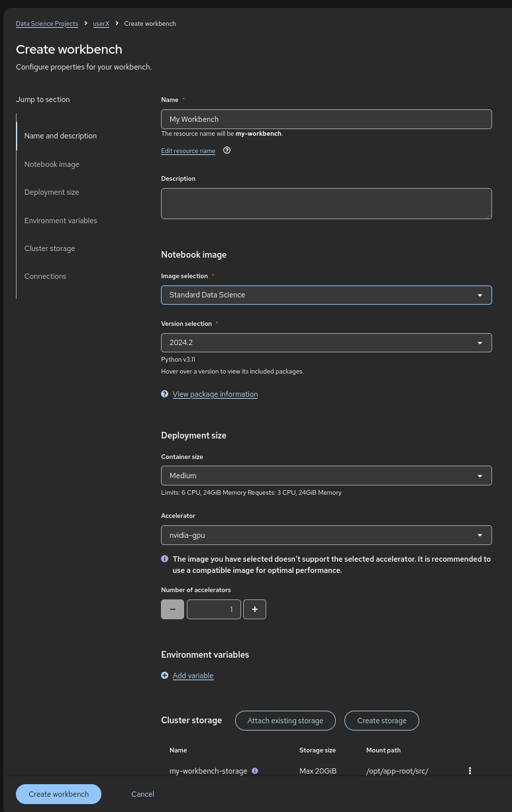512x812 pixels.
Task: Click the Attach existing storage button
Action: click(x=285, y=721)
